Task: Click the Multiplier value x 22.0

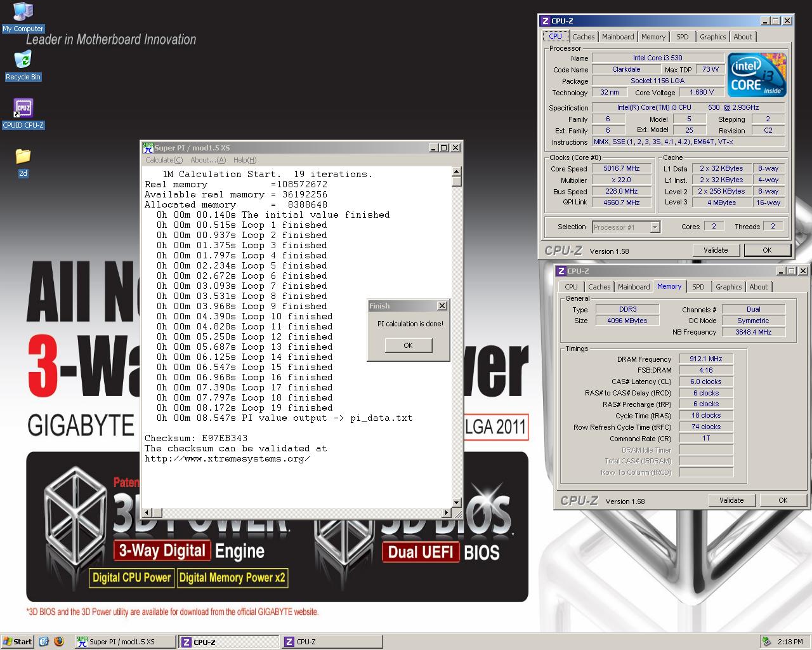Action: [621, 180]
